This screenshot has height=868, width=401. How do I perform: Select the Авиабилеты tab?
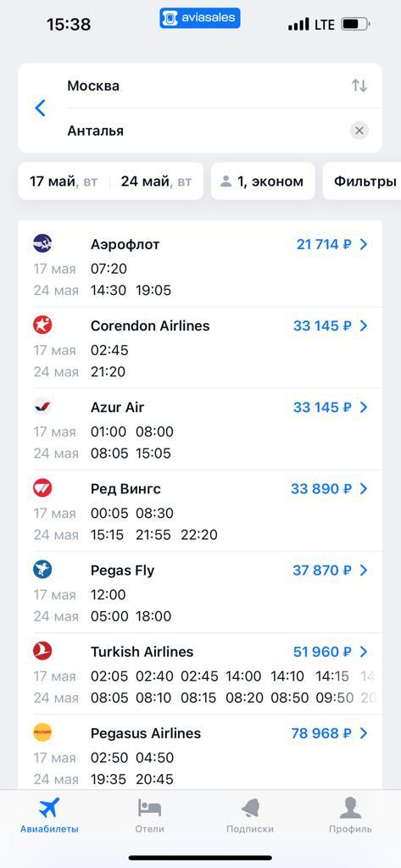point(49,815)
